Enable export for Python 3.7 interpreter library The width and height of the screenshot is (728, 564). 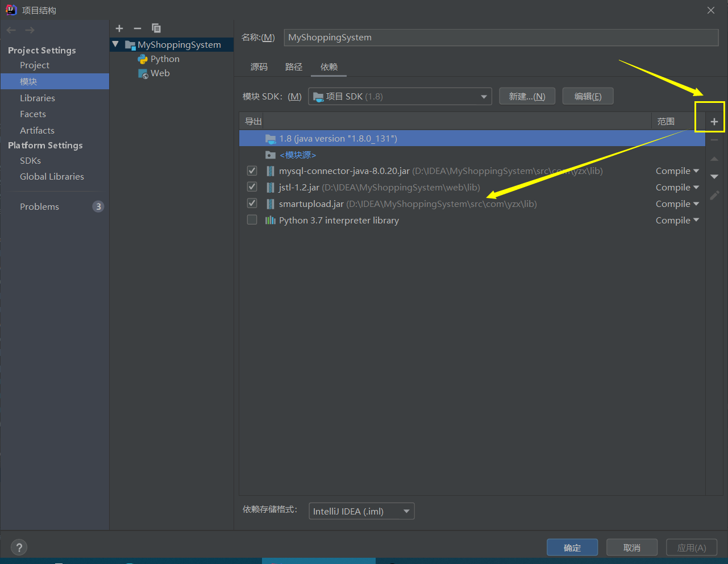pos(252,219)
